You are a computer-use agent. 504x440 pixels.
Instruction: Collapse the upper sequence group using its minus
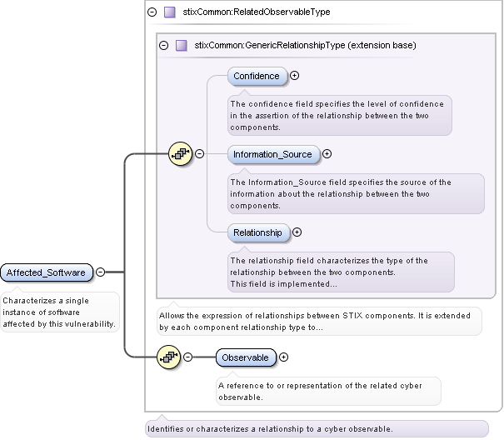[199, 153]
